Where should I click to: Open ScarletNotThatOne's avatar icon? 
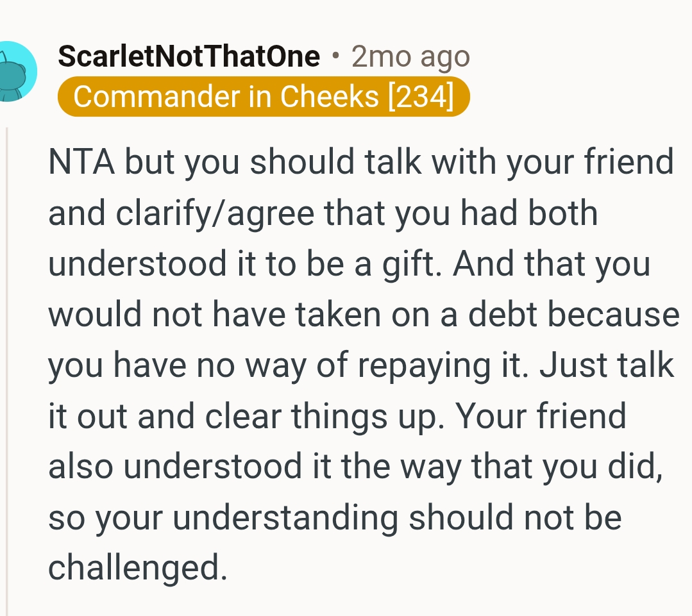(14, 71)
